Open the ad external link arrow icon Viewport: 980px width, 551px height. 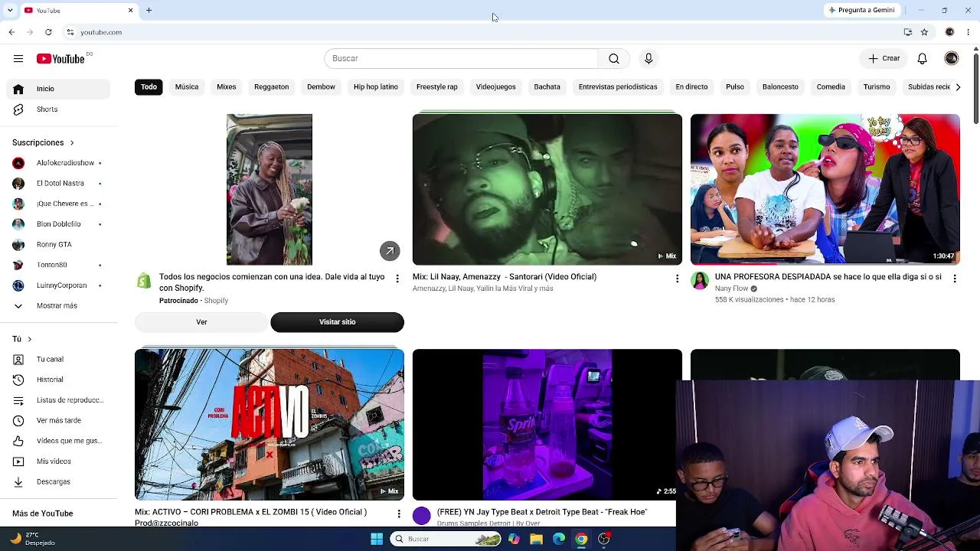[x=390, y=251]
